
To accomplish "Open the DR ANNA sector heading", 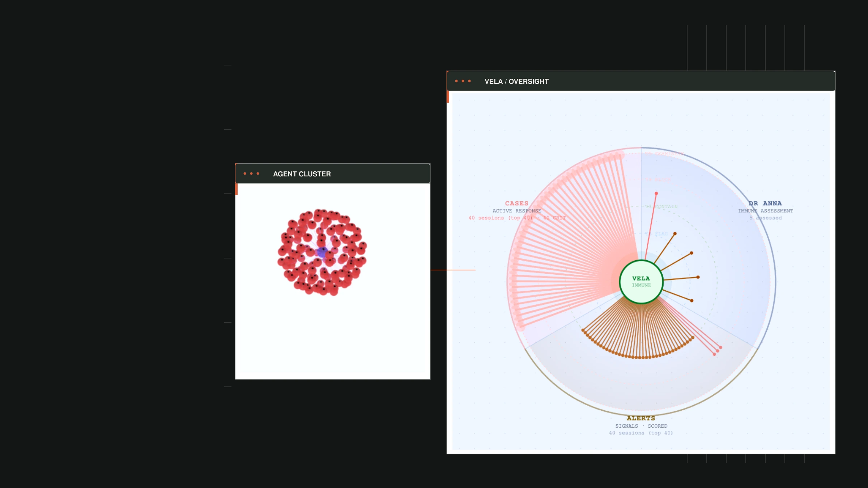I will pyautogui.click(x=765, y=204).
